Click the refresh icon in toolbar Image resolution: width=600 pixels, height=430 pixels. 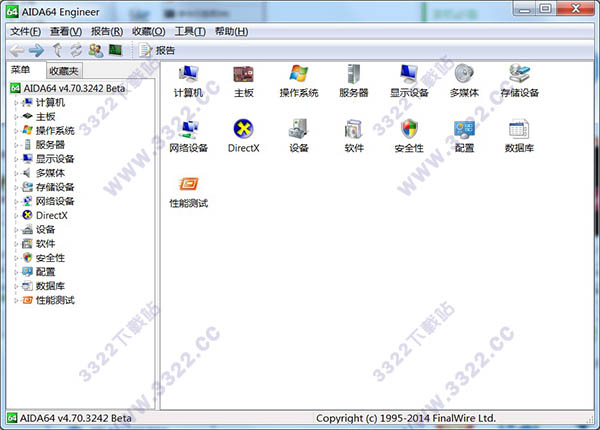pyautogui.click(x=75, y=50)
